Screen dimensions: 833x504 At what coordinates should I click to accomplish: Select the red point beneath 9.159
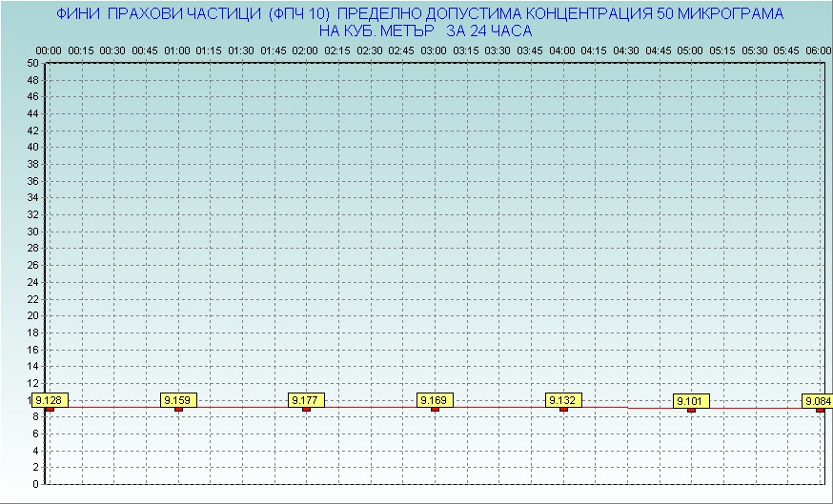pyautogui.click(x=178, y=410)
